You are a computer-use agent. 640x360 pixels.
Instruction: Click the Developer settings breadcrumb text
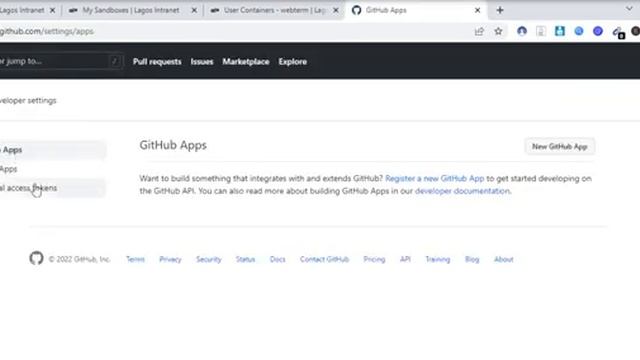coord(28,100)
